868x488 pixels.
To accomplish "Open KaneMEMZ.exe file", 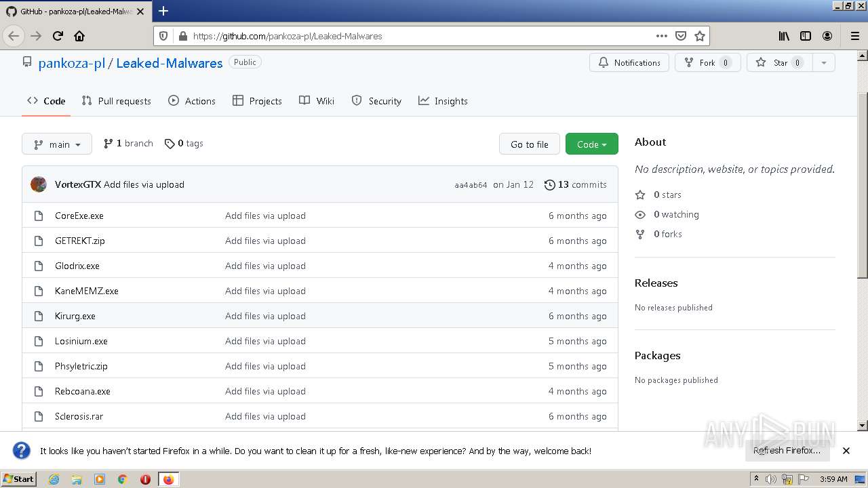I will (87, 291).
